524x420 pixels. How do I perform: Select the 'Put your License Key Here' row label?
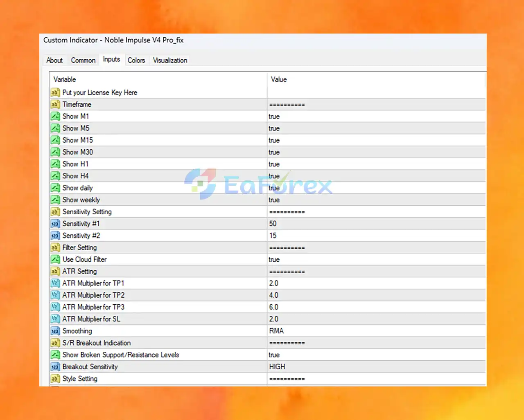pyautogui.click(x=100, y=92)
